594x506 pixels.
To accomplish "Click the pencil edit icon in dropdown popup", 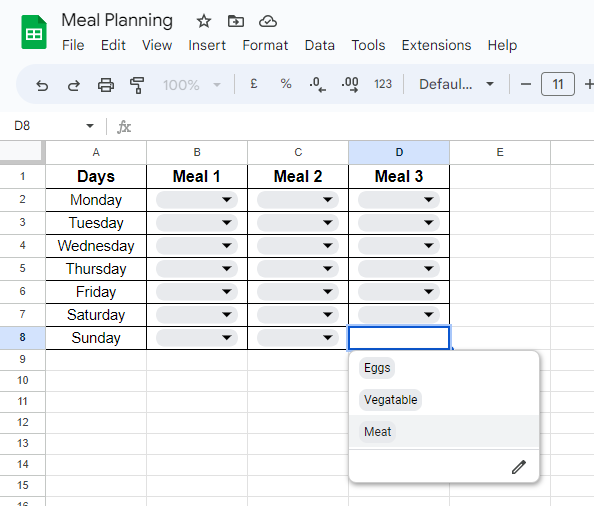I will pyautogui.click(x=519, y=467).
